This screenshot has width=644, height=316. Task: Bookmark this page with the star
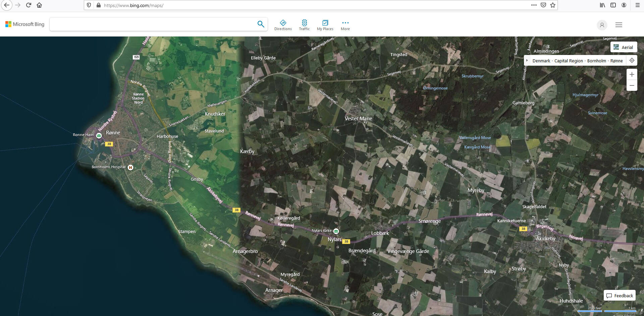(x=553, y=5)
